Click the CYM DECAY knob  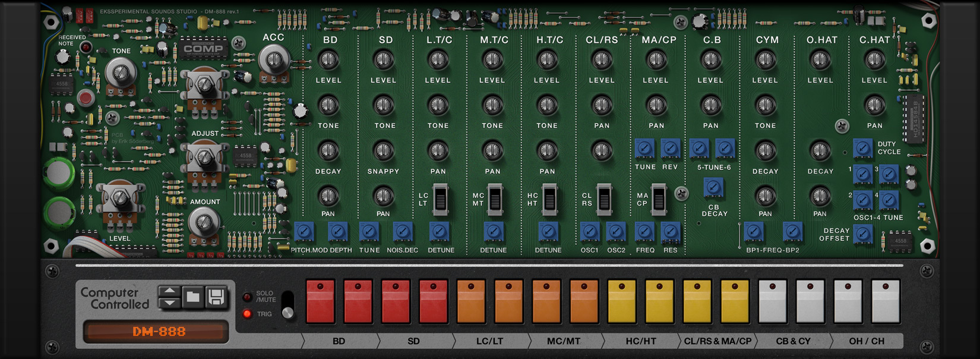766,150
